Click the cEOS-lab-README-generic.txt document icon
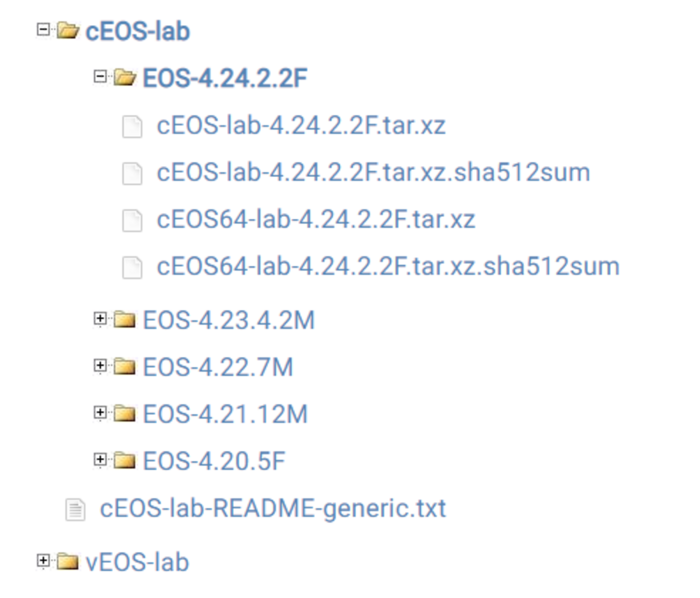Image resolution: width=700 pixels, height=598 pixels. point(75,509)
